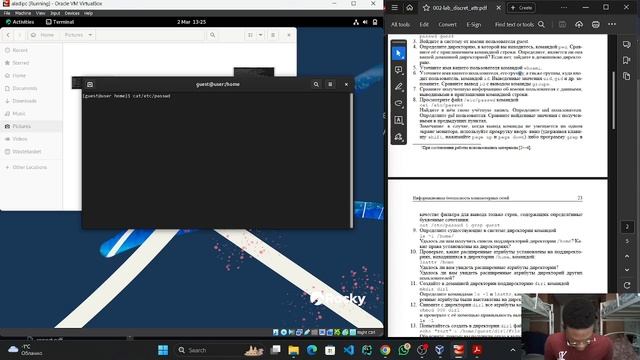Print the PDF using the printer icon
The width and height of the screenshot is (640, 360).
click(x=596, y=24)
